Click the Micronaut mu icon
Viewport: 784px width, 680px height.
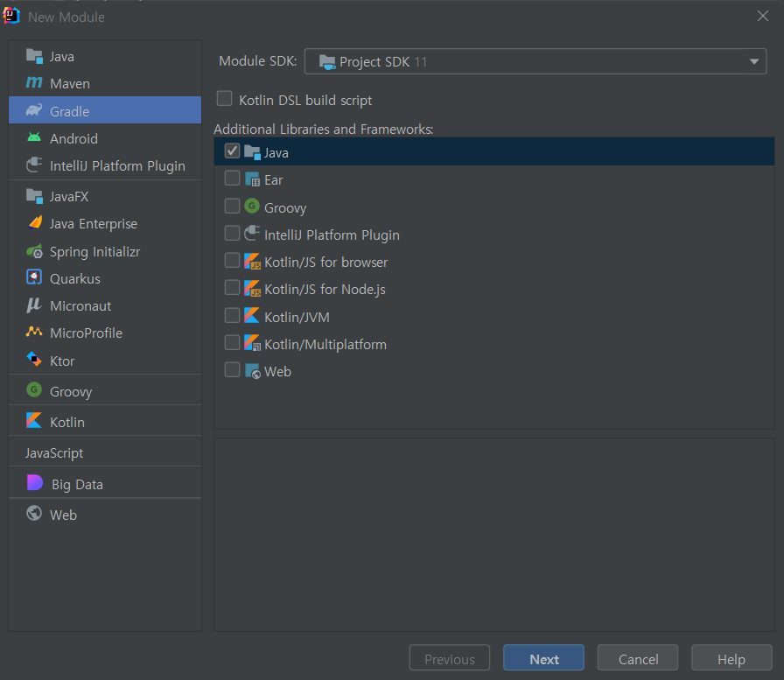click(x=33, y=305)
